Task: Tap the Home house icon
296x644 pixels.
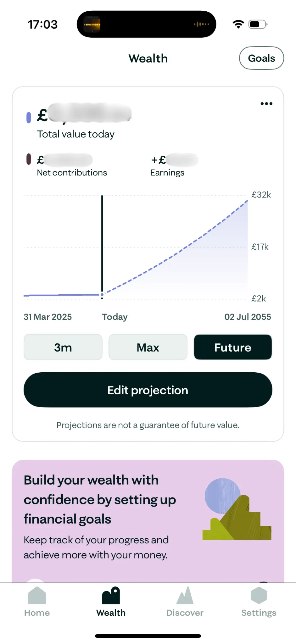Action: click(x=37, y=596)
